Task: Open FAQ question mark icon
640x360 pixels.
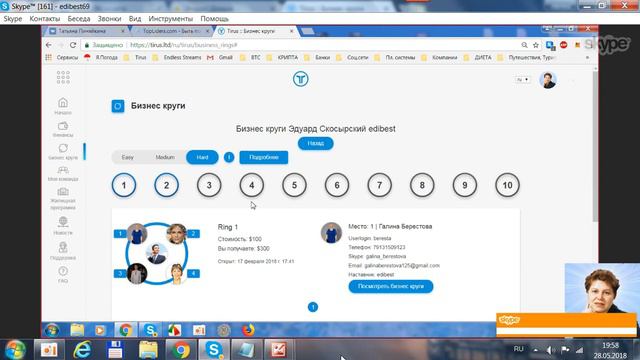Action: click(63, 274)
